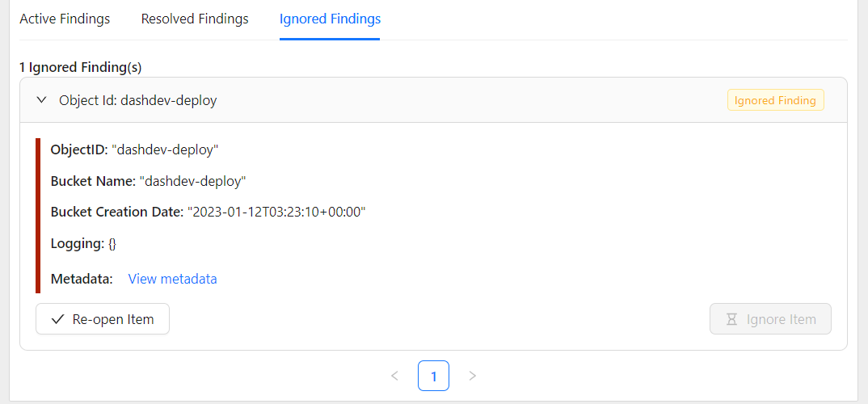Click the '1 Ignored Finding(s)' count text

[x=81, y=67]
